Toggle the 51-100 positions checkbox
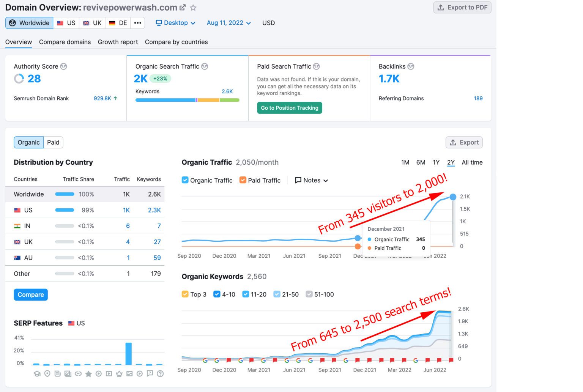This screenshot has height=392, width=583. coord(309,294)
